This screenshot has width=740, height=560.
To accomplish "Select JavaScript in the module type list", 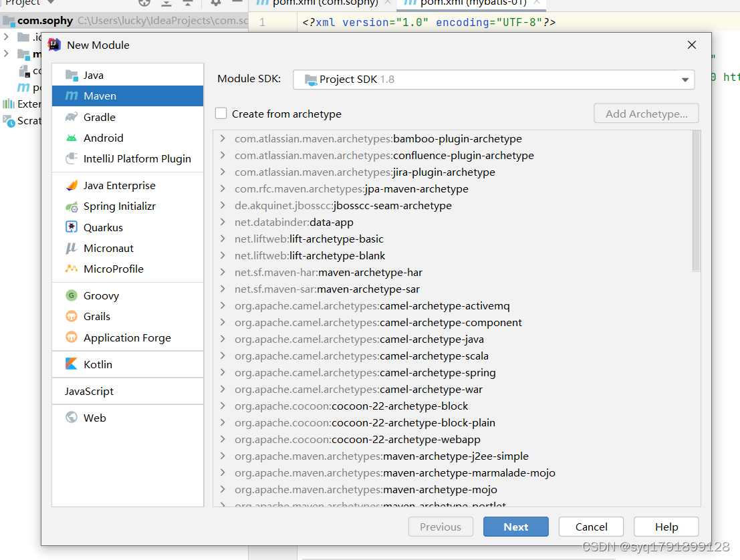I will coord(128,391).
